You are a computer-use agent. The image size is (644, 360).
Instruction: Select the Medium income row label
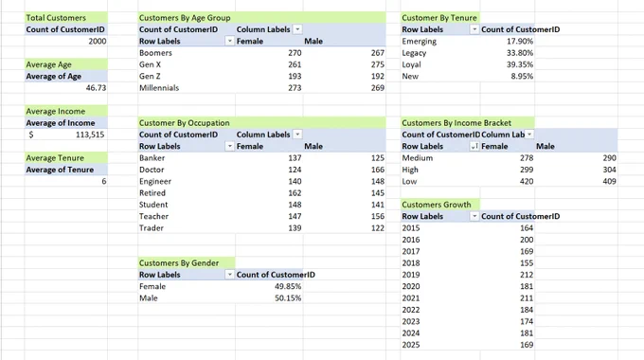tap(439, 158)
